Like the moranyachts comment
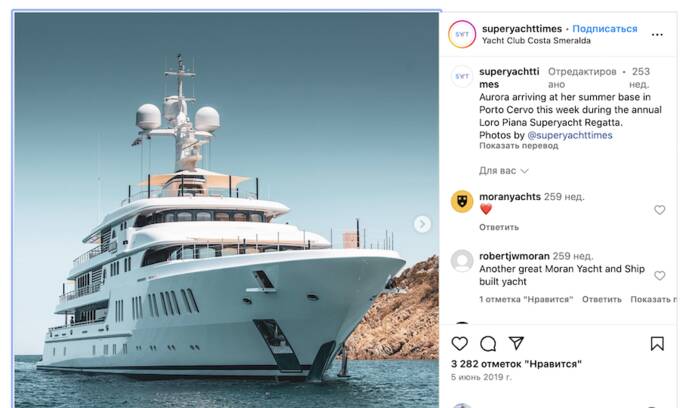Viewport: 680px width, 408px height. pos(659,210)
